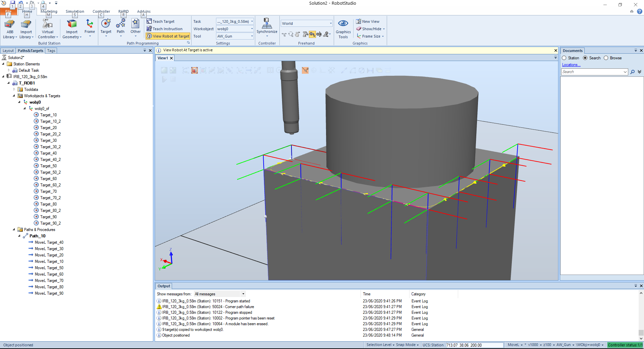Image resolution: width=644 pixels, height=349 pixels.
Task: Select Target_50 in the tree
Action: coord(48,166)
